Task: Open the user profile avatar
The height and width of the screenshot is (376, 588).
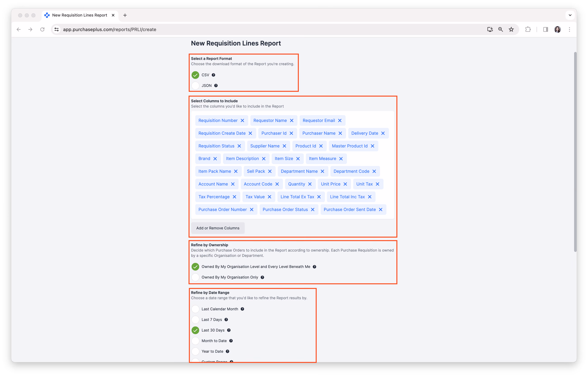Action: tap(557, 30)
